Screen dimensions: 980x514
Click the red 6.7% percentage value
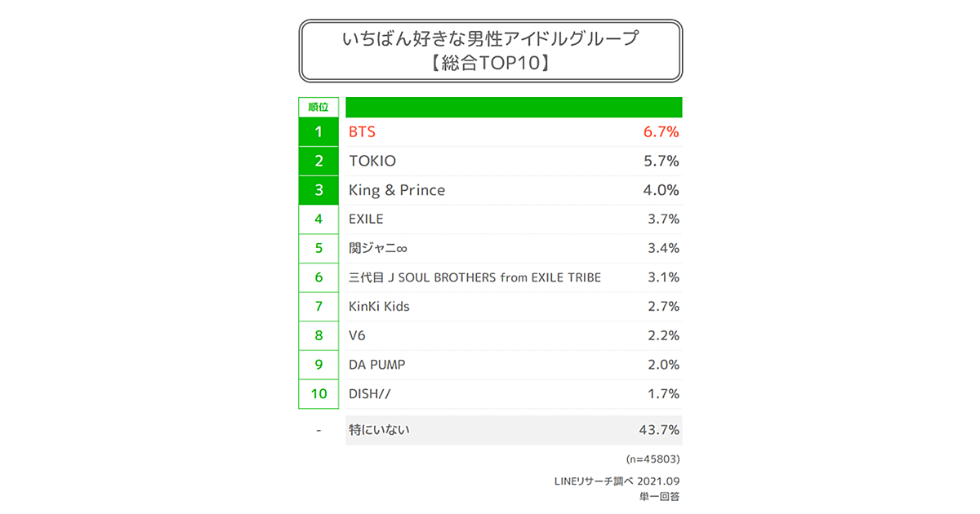[x=661, y=131]
